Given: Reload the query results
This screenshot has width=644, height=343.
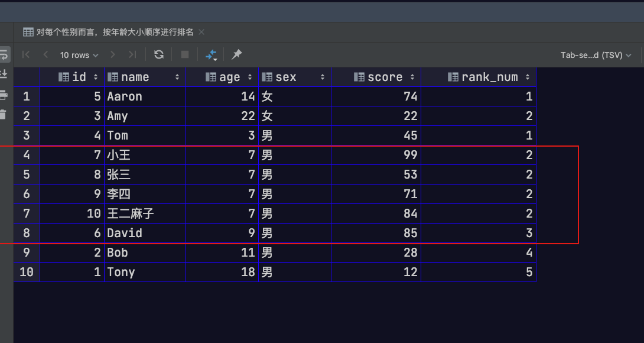Looking at the screenshot, I should coord(159,54).
